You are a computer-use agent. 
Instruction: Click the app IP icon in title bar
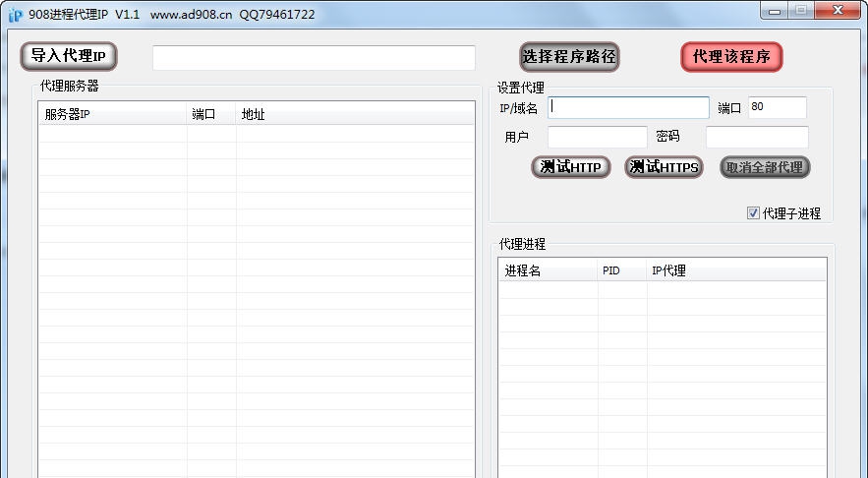tap(16, 15)
